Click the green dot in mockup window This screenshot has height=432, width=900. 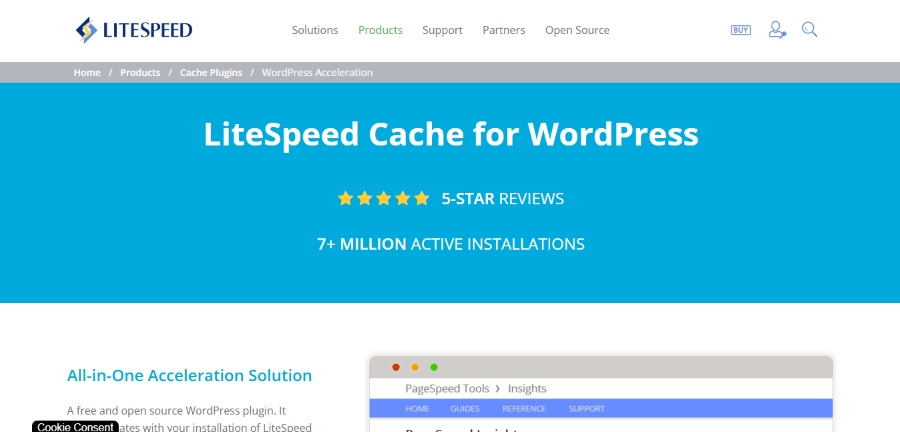click(434, 367)
